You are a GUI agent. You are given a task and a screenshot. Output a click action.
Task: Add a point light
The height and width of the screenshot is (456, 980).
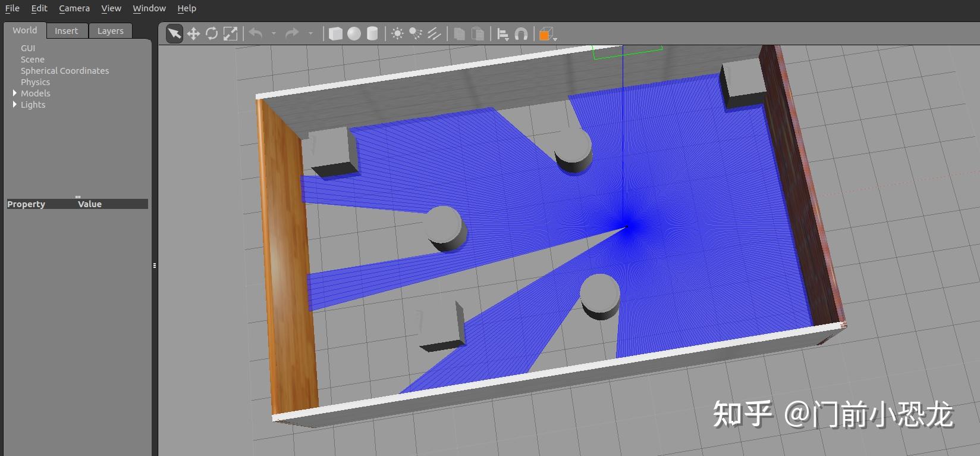pyautogui.click(x=397, y=34)
